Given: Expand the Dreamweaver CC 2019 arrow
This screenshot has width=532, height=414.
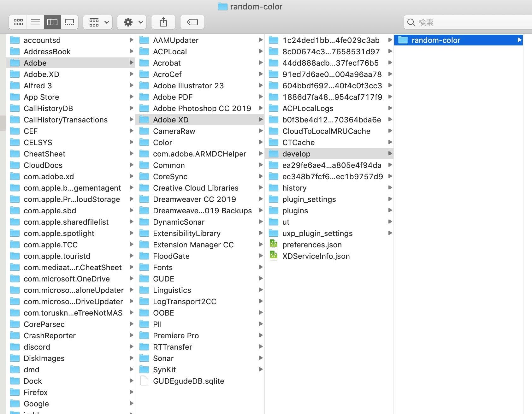Looking at the screenshot, I should tap(261, 199).
